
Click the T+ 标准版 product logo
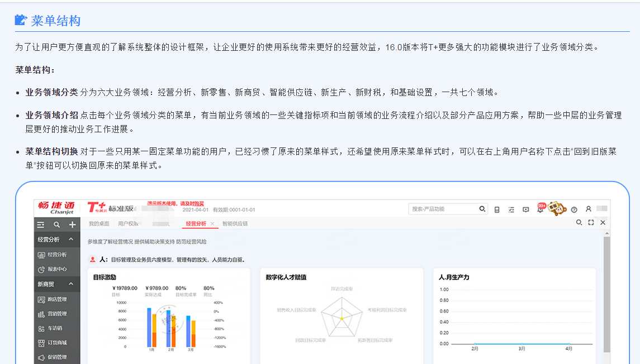point(111,208)
